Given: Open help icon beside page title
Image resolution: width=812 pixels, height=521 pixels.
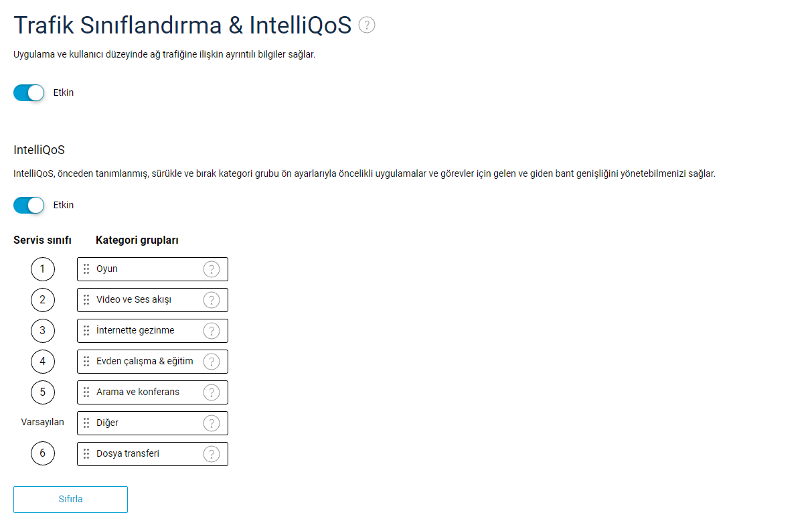Looking at the screenshot, I should click(367, 25).
